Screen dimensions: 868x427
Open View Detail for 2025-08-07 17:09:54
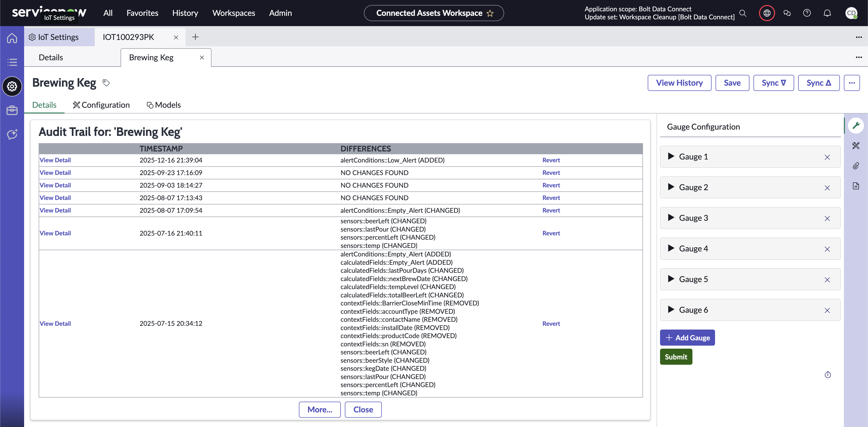click(55, 210)
